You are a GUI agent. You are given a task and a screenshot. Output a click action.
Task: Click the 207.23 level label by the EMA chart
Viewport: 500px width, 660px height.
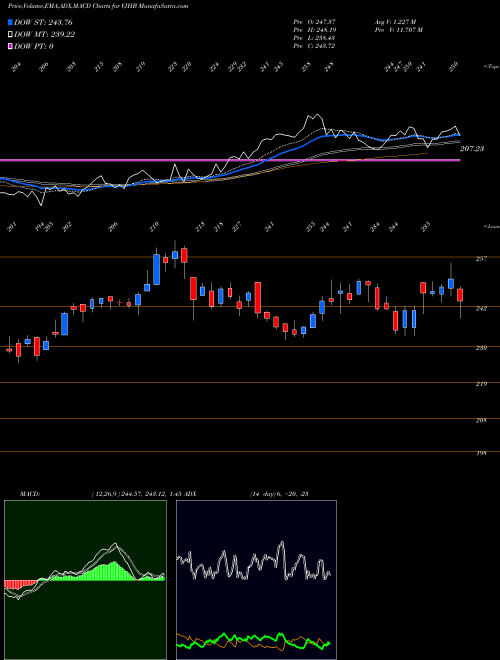tap(472, 149)
